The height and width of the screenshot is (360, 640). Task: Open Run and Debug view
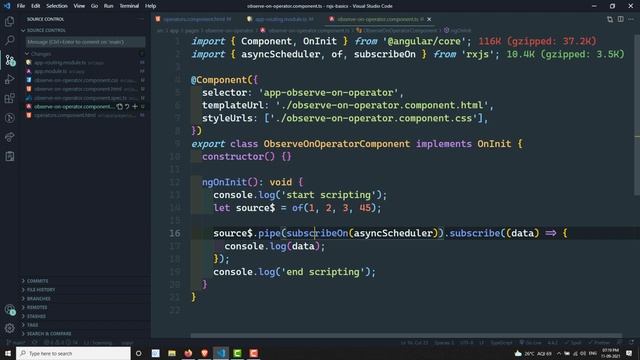[9, 79]
